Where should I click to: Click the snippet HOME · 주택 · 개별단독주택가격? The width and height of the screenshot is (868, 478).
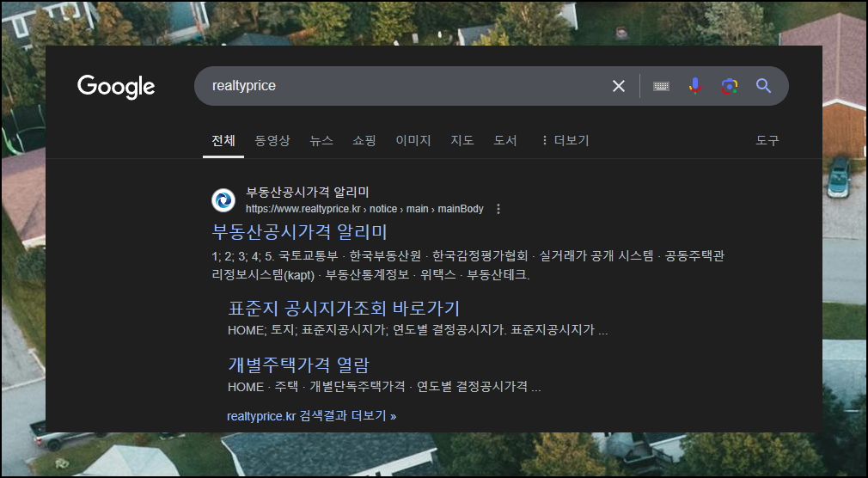pyautogui.click(x=384, y=387)
